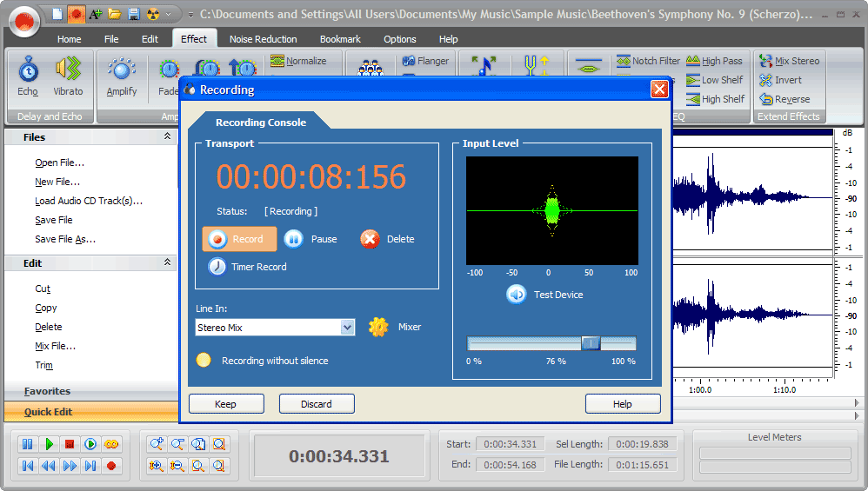This screenshot has height=491, width=868.
Task: Open the Edit ribbon tab
Action: (150, 39)
